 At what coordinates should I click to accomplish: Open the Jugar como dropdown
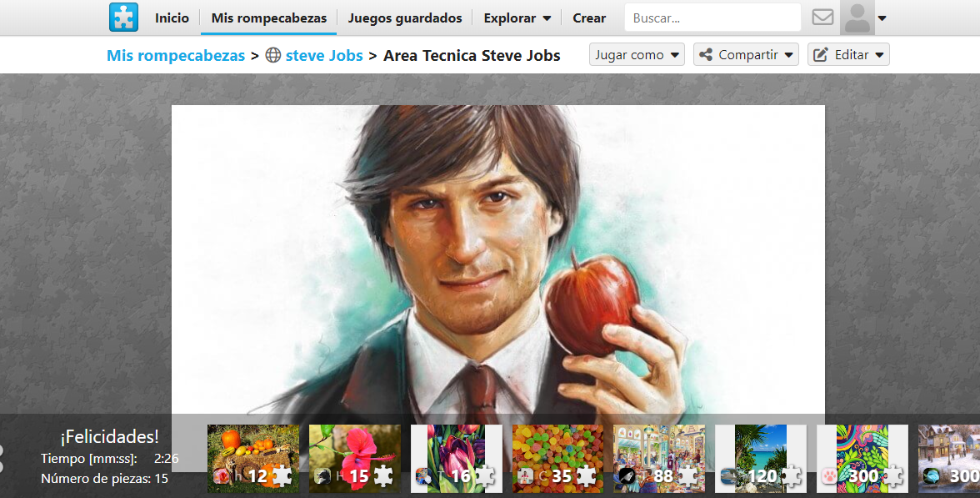tap(637, 54)
